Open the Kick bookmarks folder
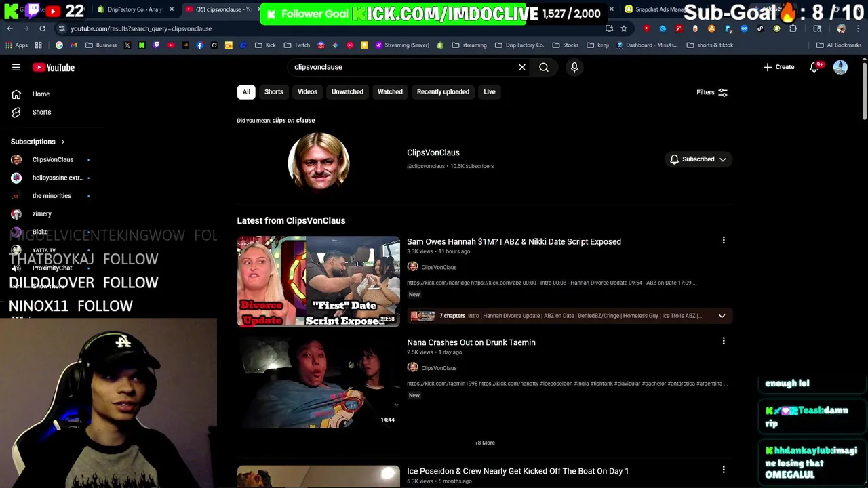Viewport: 868px width, 488px height. [265, 45]
